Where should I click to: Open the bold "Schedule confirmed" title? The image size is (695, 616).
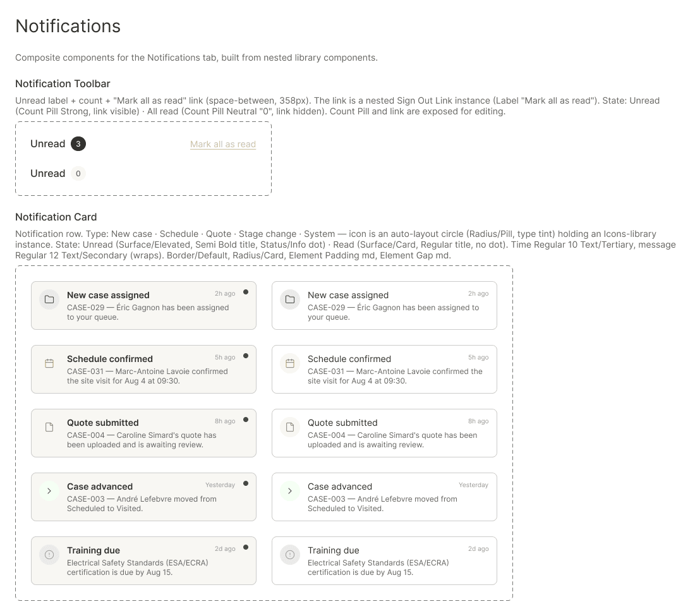point(110,359)
